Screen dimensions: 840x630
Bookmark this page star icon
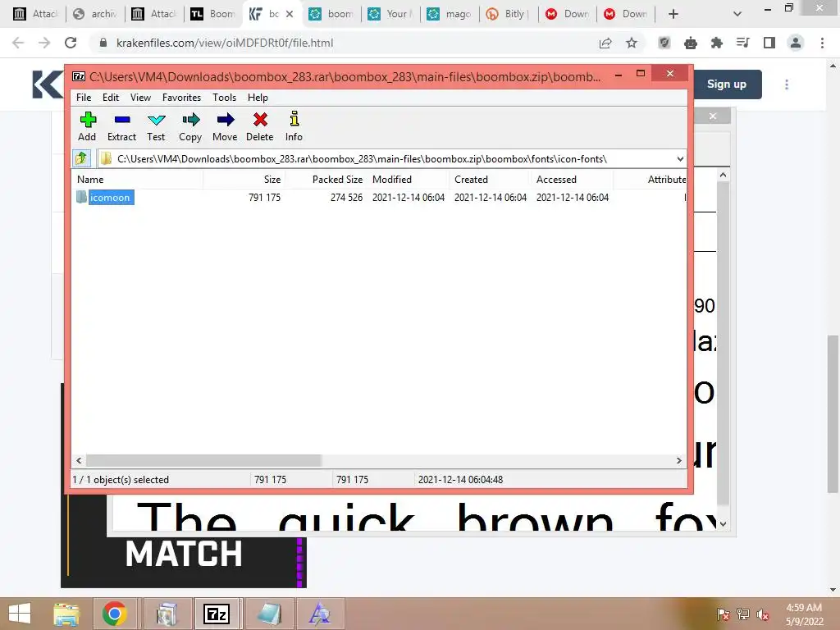pos(632,43)
